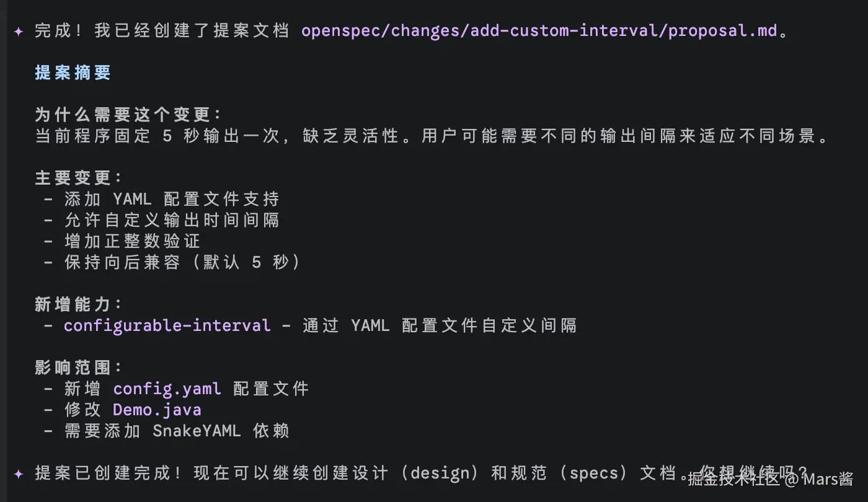
Task: Click the sparkle icon beside 完成
Action: tap(18, 31)
